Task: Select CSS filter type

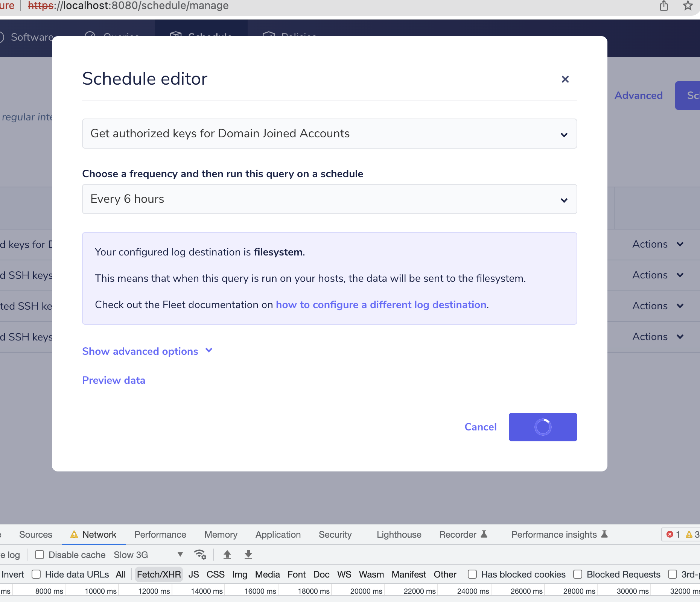Action: coord(216,575)
